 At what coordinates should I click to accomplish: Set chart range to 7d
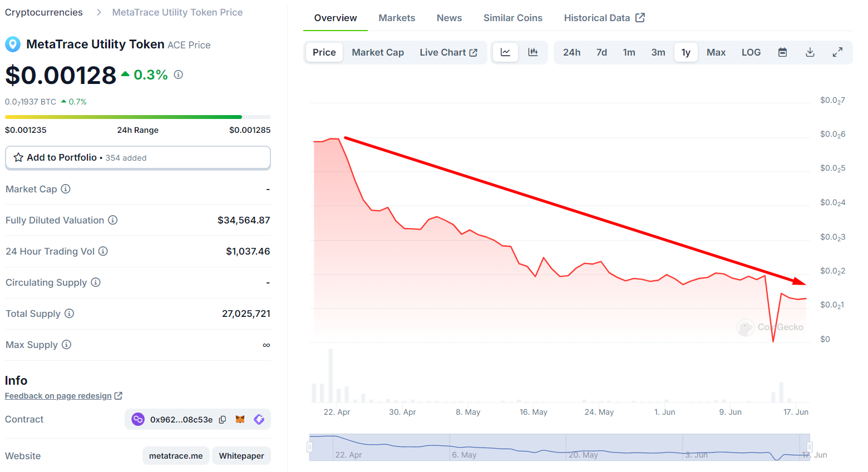click(x=601, y=52)
